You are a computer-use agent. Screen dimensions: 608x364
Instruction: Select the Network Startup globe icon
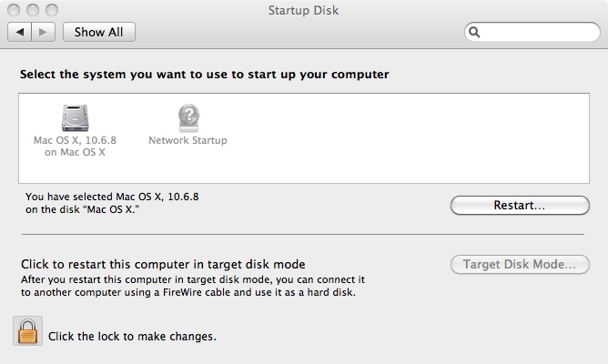(187, 117)
